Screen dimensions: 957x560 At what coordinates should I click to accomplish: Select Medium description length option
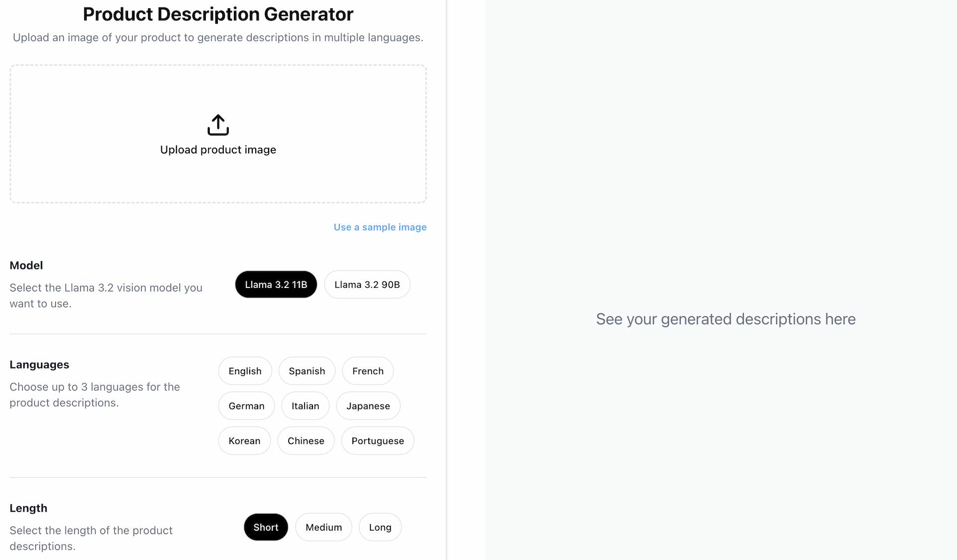323,527
